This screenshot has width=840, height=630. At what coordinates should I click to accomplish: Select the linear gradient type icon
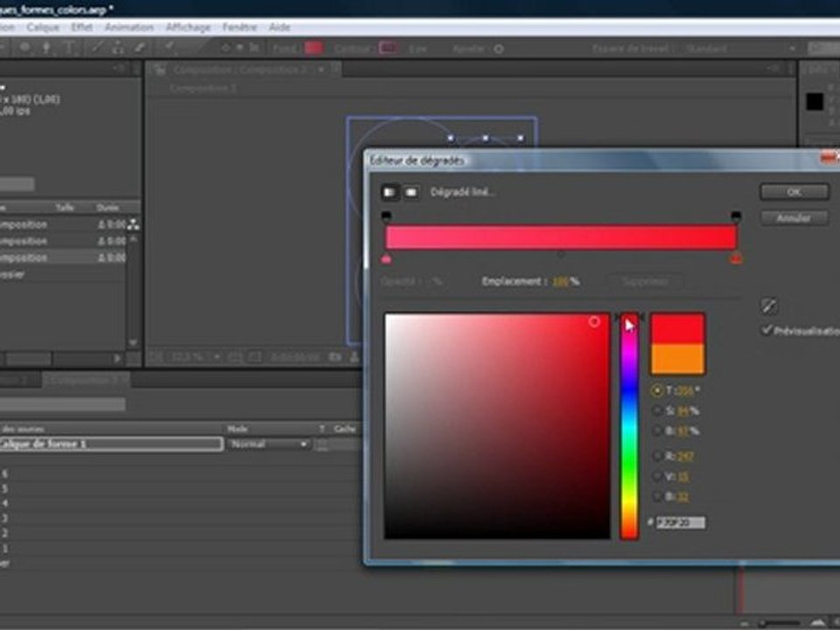(390, 192)
